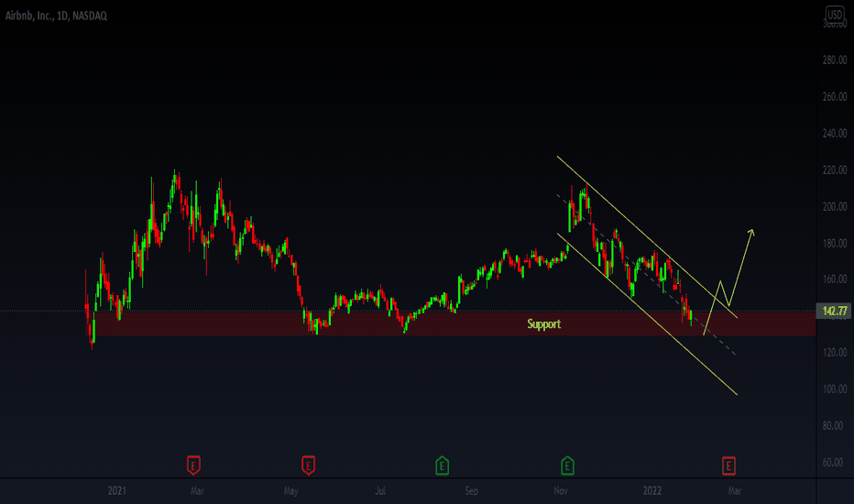Click the 260.00 price axis label

[x=835, y=96]
